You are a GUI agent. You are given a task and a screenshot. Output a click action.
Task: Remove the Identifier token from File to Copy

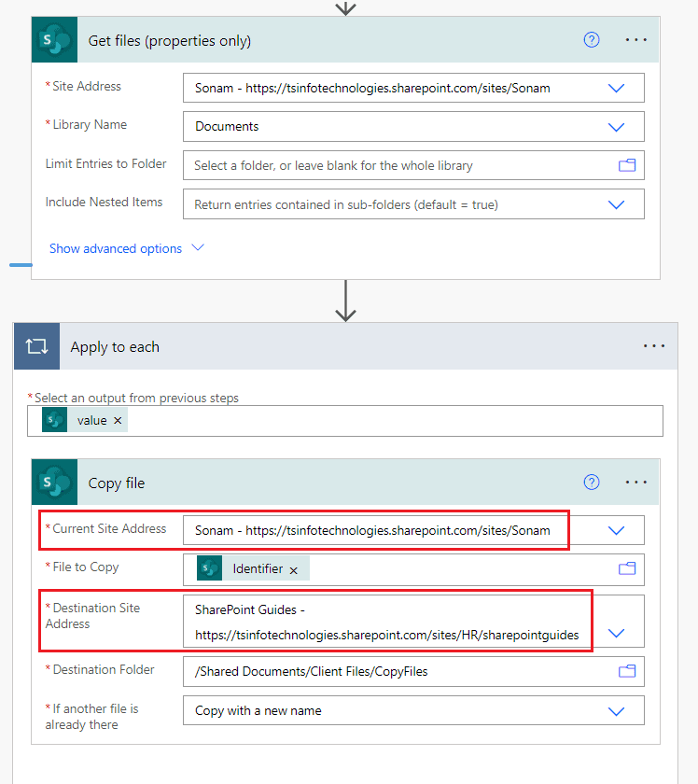pos(294,570)
